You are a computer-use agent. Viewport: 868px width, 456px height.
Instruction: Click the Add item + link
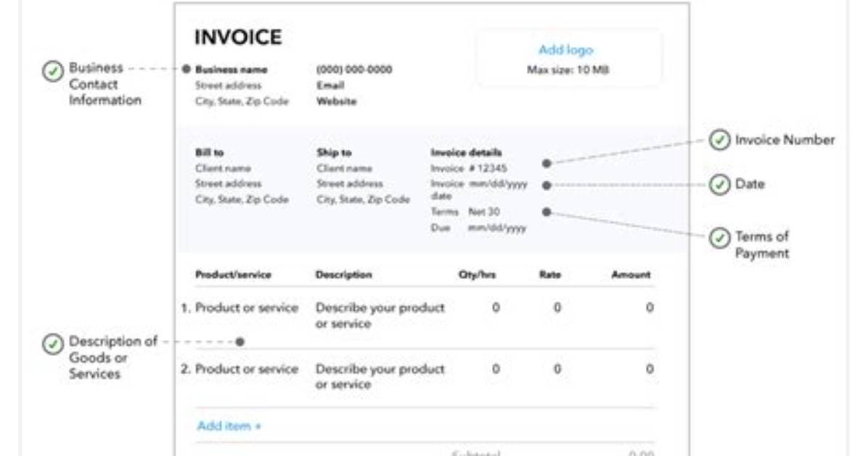(229, 426)
